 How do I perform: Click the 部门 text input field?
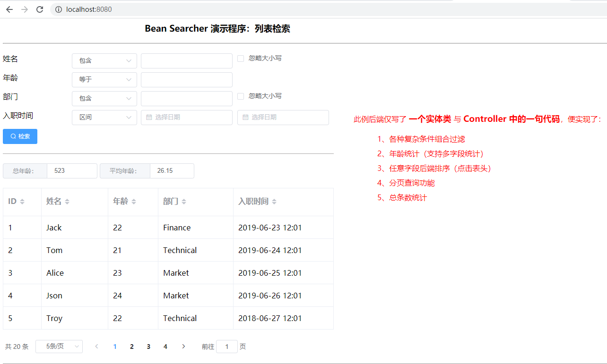click(187, 99)
